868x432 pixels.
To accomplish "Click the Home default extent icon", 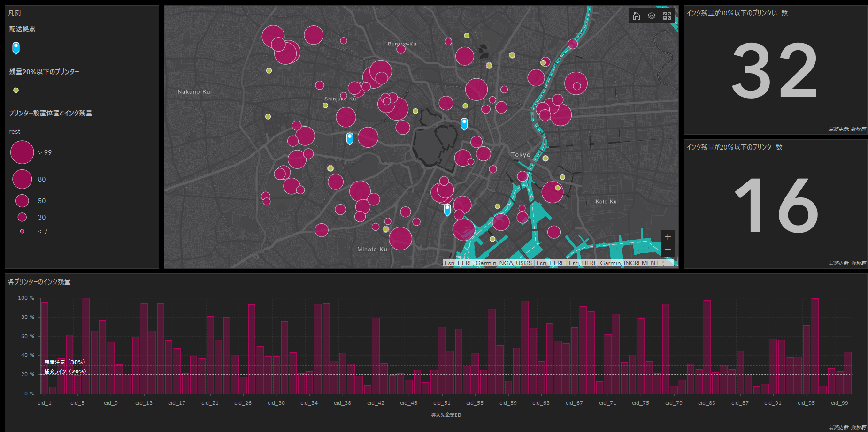I will 637,16.
